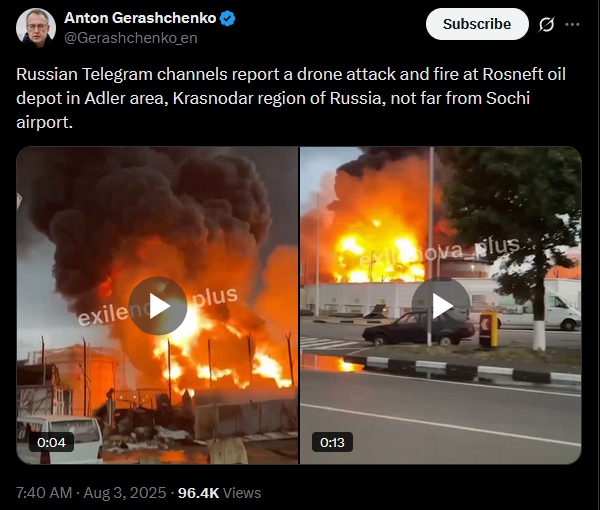Viewport: 600px width, 510px height.
Task: Play the left fire video
Action: (x=158, y=306)
